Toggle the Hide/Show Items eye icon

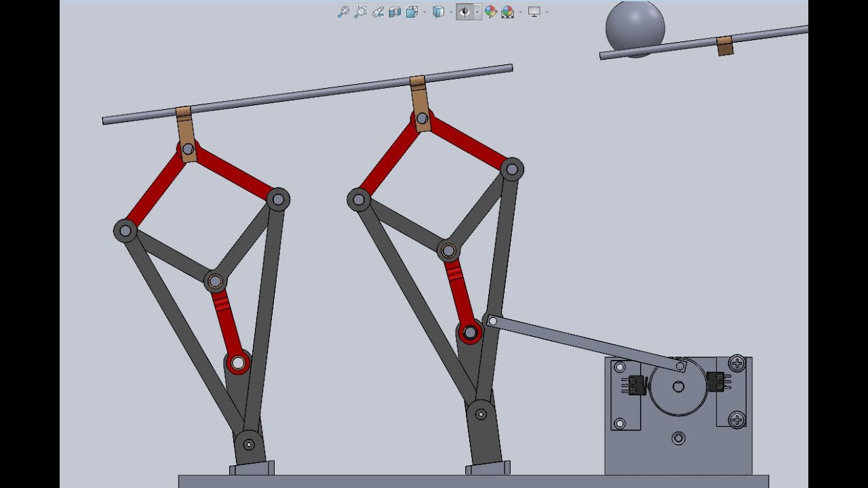(x=465, y=12)
